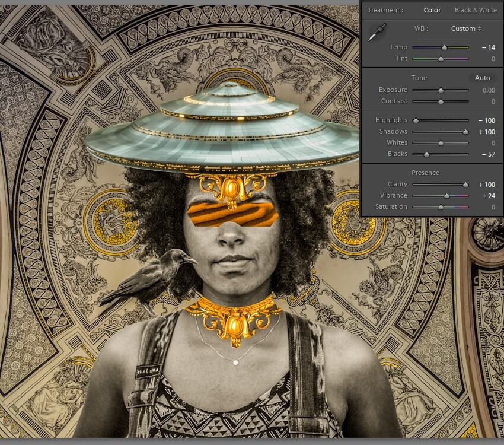
Task: Select the White Balance eyedropper tool
Action: [377, 32]
